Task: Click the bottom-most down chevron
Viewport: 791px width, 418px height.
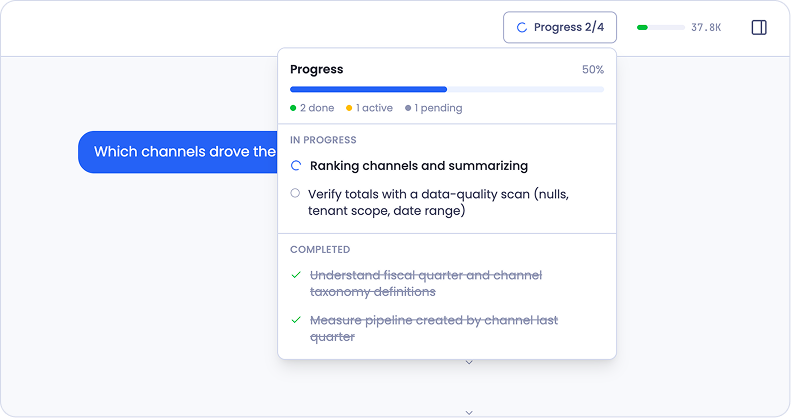Action: tap(469, 412)
